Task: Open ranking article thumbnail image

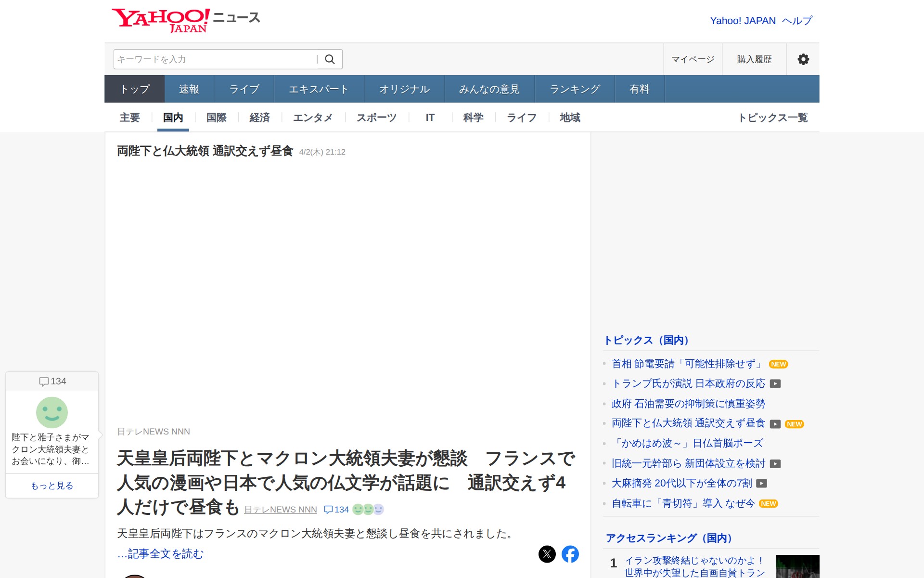Action: (797, 566)
